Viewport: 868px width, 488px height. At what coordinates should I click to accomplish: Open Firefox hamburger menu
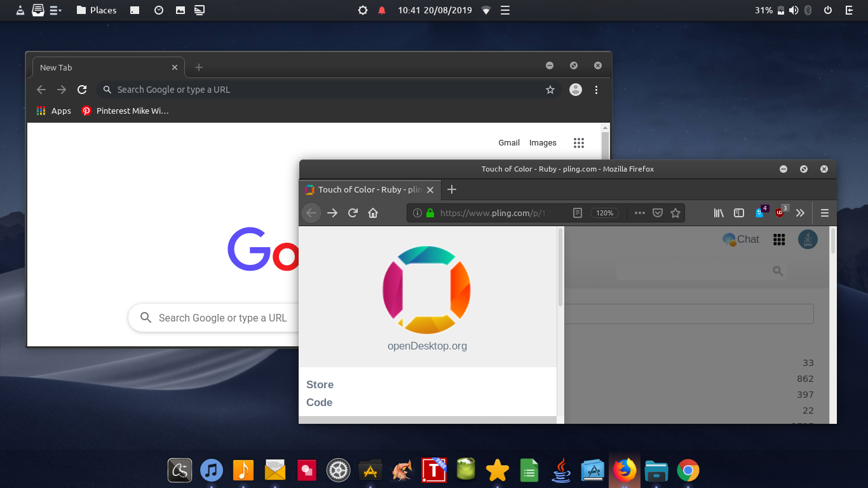tap(825, 213)
